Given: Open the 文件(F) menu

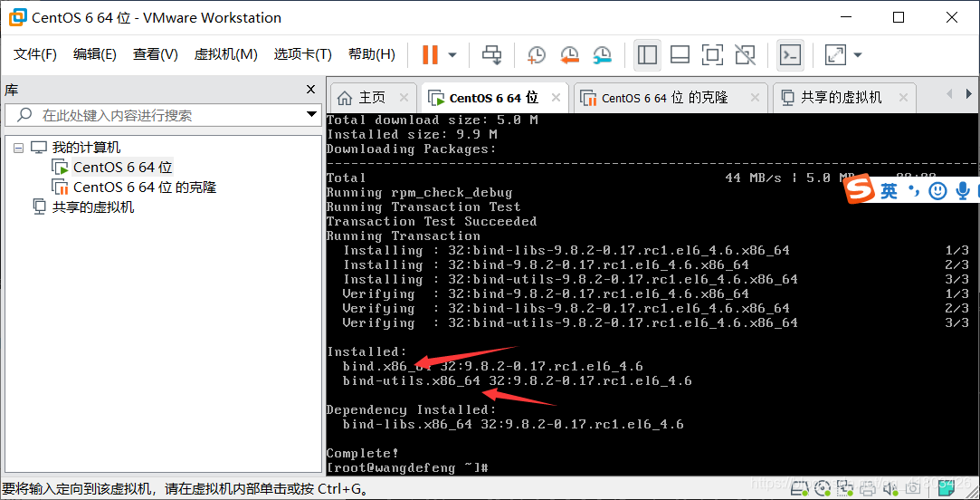Looking at the screenshot, I should pos(35,54).
